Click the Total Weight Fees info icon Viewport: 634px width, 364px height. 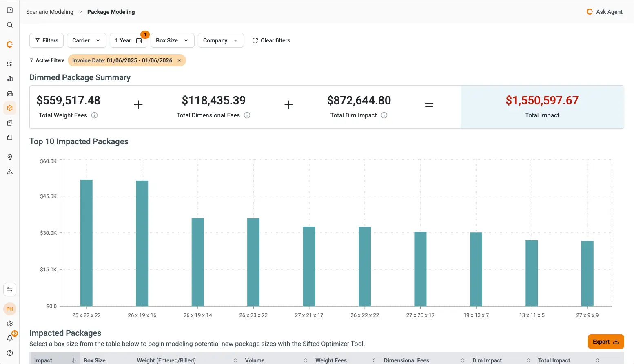[94, 115]
